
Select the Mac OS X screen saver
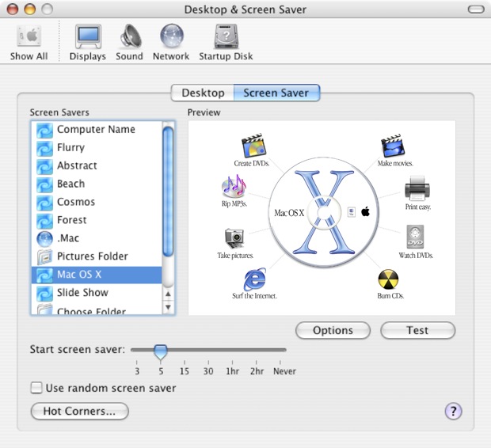pos(97,275)
